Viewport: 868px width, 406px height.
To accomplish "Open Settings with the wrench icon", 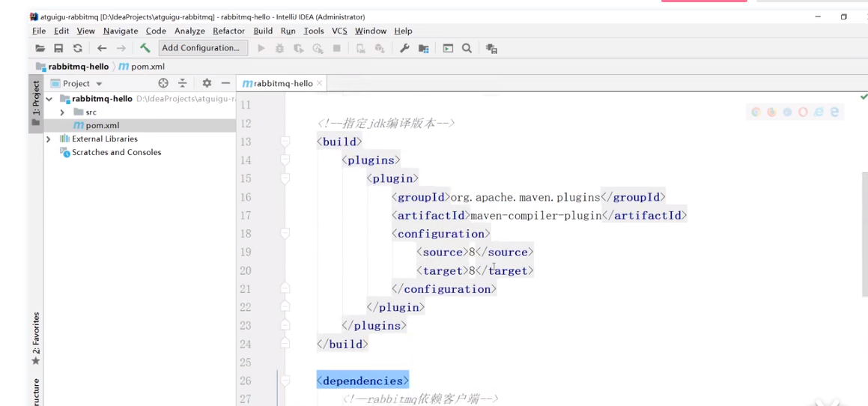I will pyautogui.click(x=404, y=48).
